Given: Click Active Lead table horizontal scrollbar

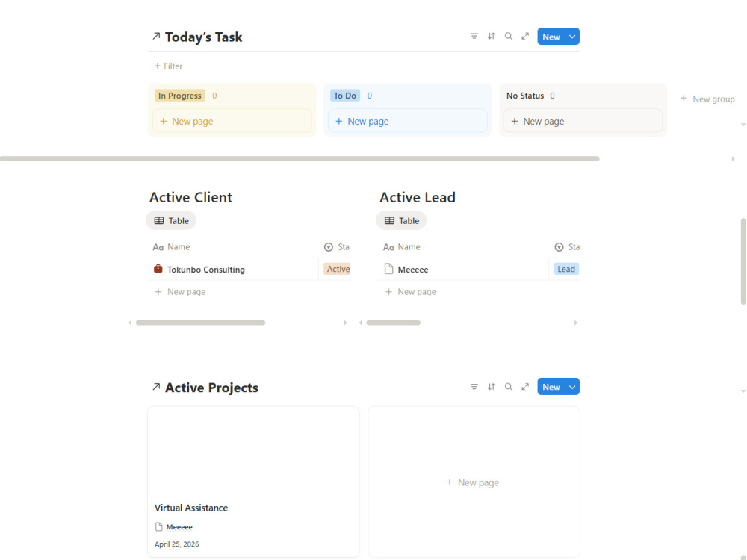Looking at the screenshot, I should (394, 323).
